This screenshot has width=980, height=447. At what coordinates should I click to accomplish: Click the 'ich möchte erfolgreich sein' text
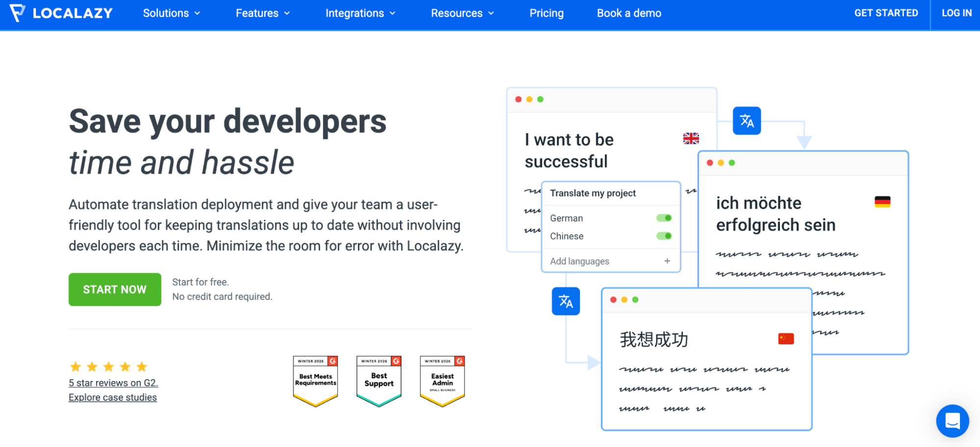[776, 214]
